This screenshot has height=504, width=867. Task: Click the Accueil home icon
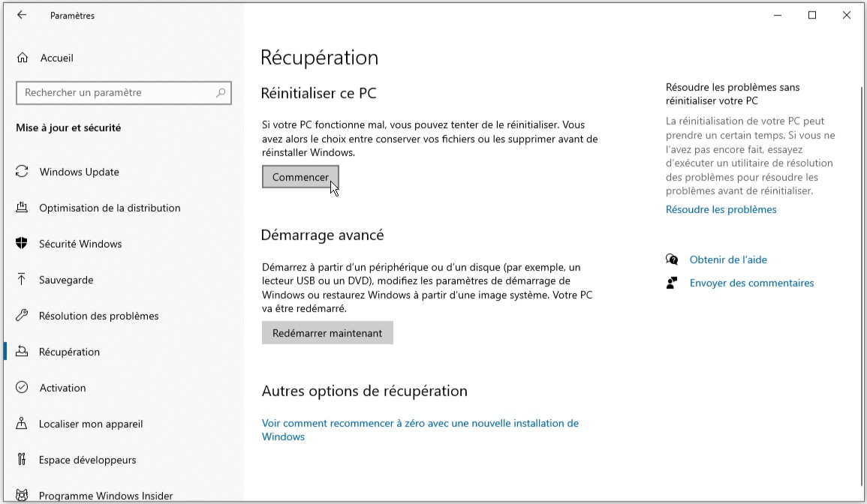23,58
